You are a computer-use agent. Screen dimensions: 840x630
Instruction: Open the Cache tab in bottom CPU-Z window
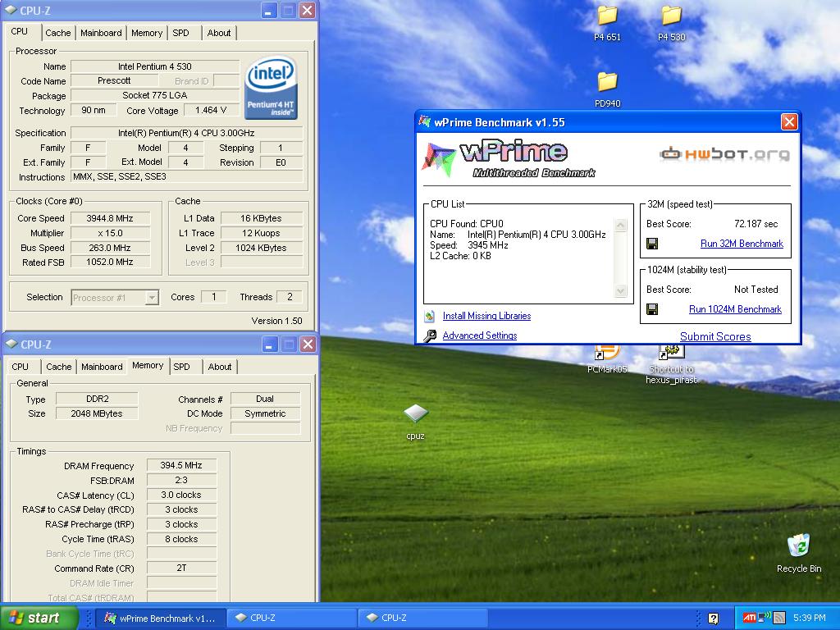click(x=59, y=367)
